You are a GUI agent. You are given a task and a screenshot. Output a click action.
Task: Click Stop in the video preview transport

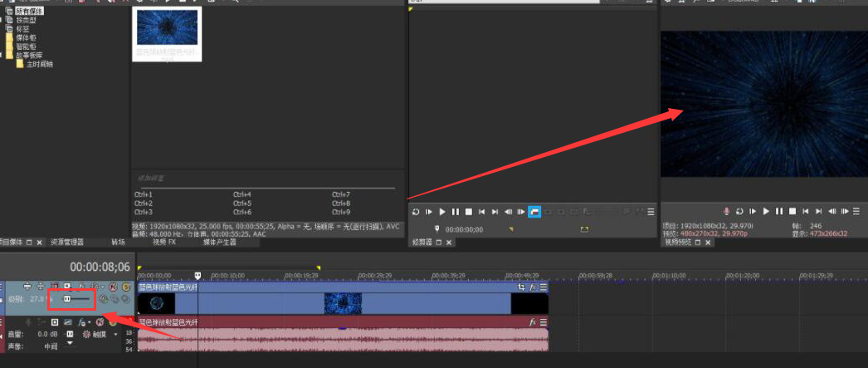click(792, 211)
